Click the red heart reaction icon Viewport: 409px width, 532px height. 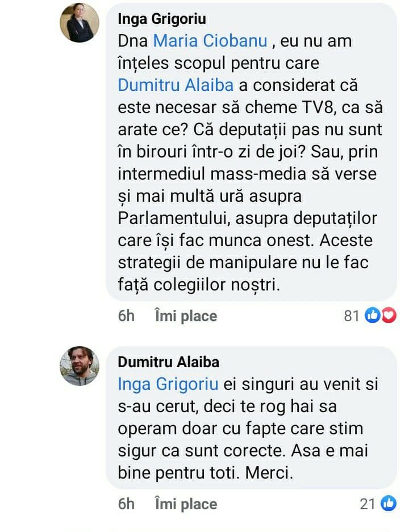click(389, 315)
